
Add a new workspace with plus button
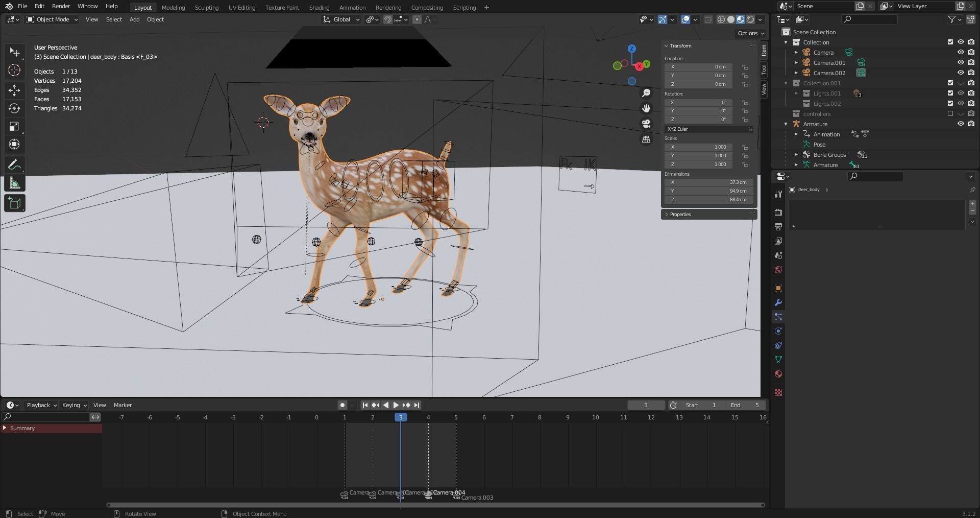click(486, 7)
